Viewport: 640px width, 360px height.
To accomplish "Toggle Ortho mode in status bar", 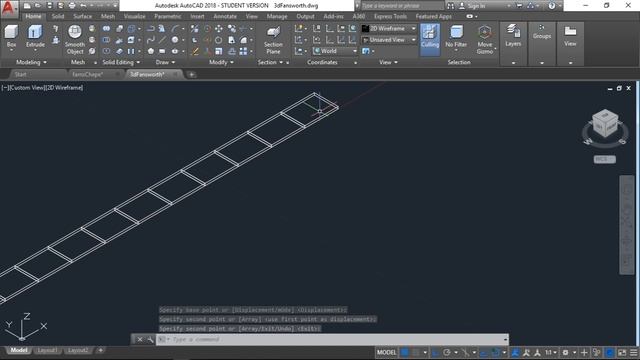I will pyautogui.click(x=436, y=352).
